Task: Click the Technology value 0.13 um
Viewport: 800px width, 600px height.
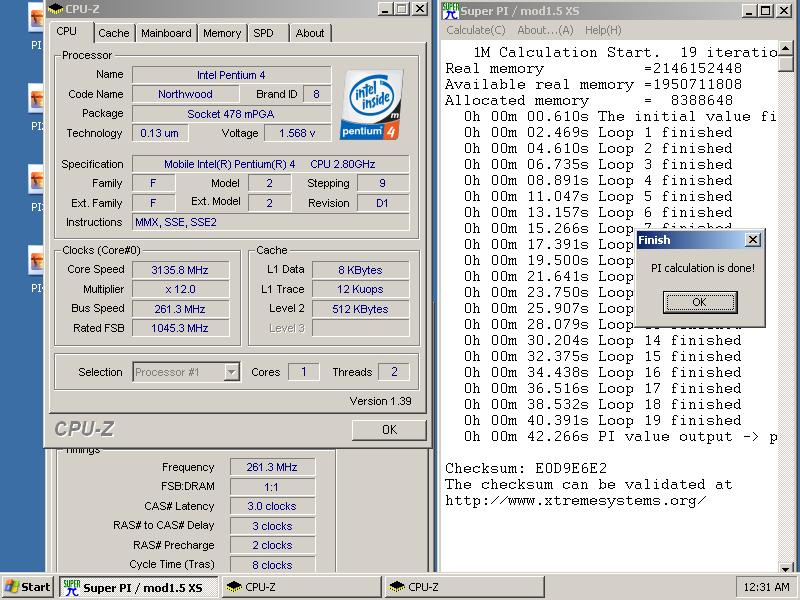Action: tap(160, 133)
